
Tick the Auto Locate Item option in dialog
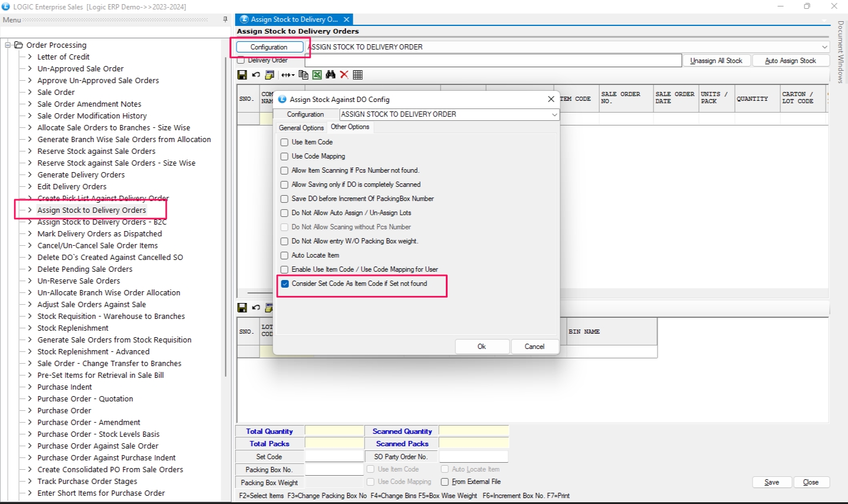(284, 255)
